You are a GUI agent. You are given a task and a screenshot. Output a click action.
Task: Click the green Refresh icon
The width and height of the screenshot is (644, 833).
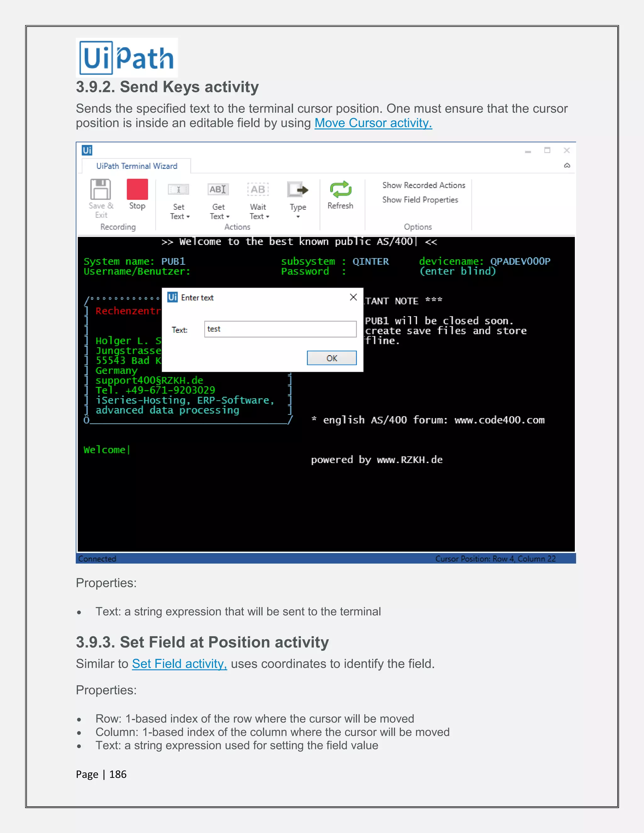coord(340,190)
